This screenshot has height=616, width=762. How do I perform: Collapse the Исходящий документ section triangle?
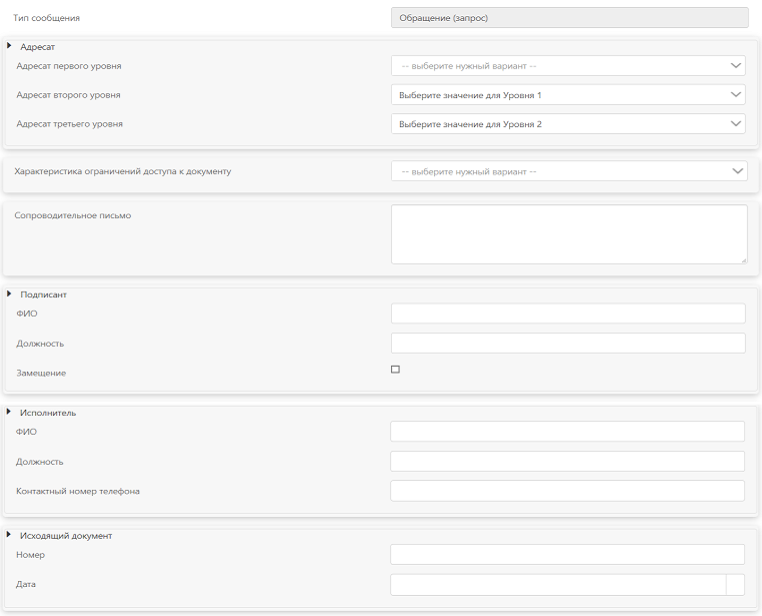(10, 535)
